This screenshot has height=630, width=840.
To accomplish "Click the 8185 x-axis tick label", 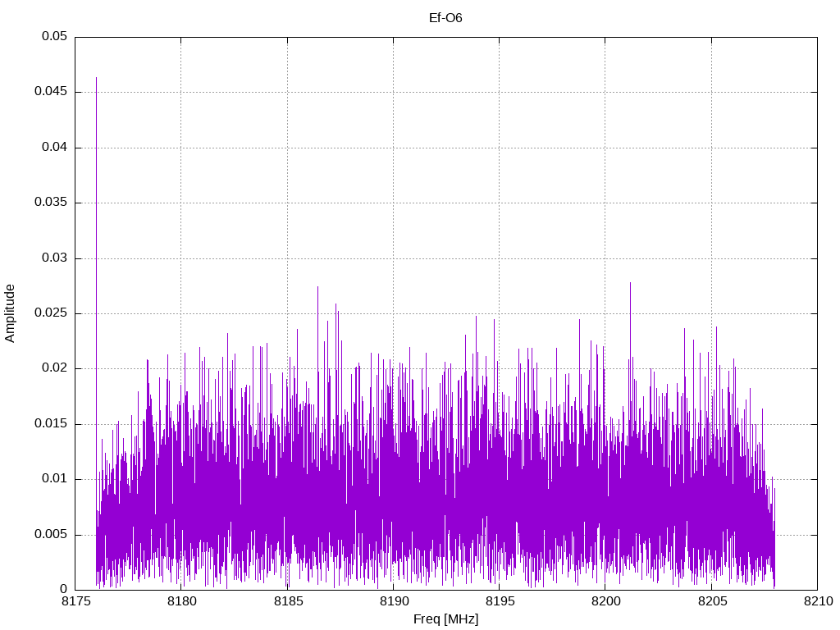I will 287,602.
